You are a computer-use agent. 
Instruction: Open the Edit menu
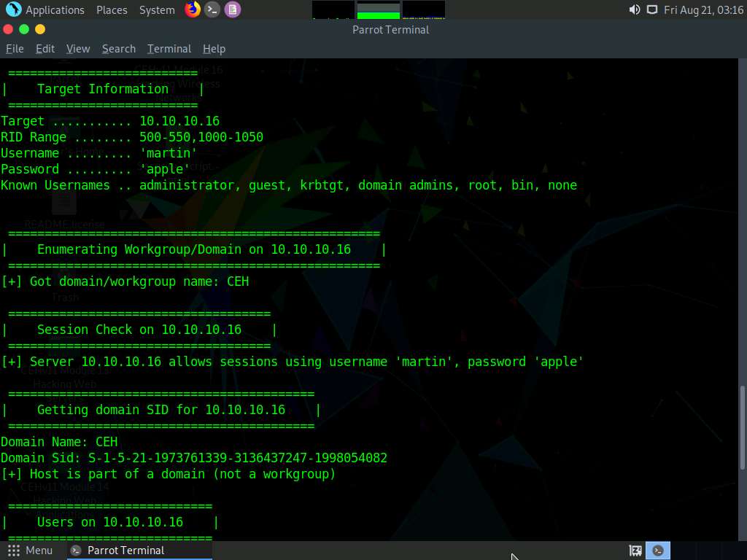point(45,49)
